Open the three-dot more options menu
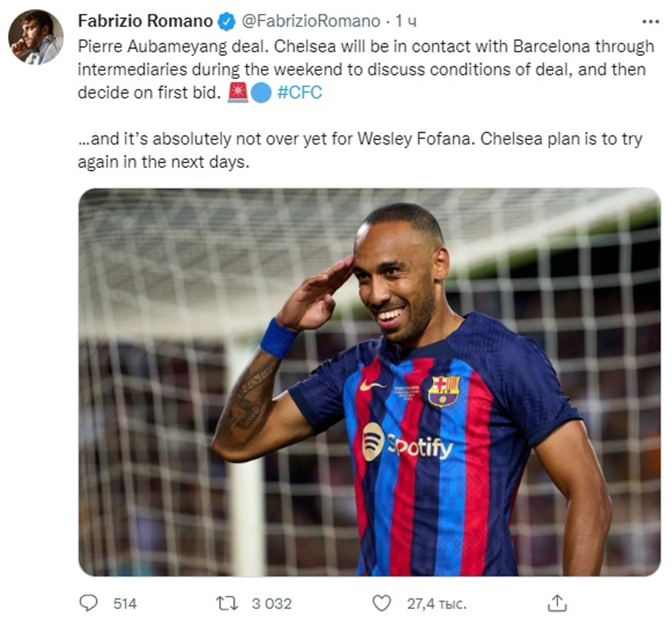 [650, 22]
